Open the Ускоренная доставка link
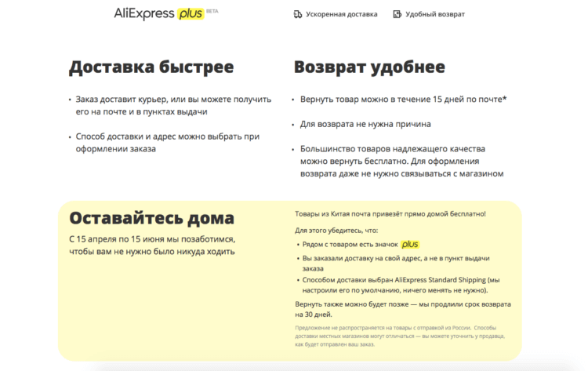Viewport: 588px width, 371px height. point(342,14)
